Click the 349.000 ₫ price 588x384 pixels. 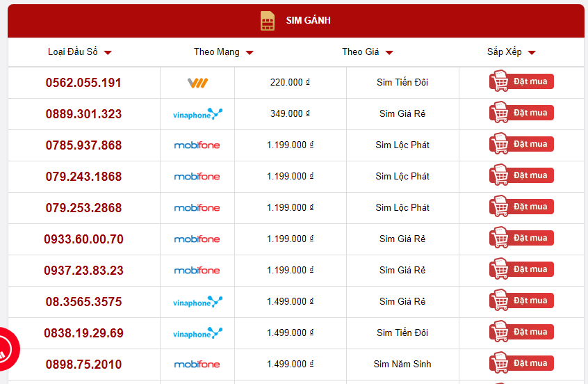pos(290,113)
